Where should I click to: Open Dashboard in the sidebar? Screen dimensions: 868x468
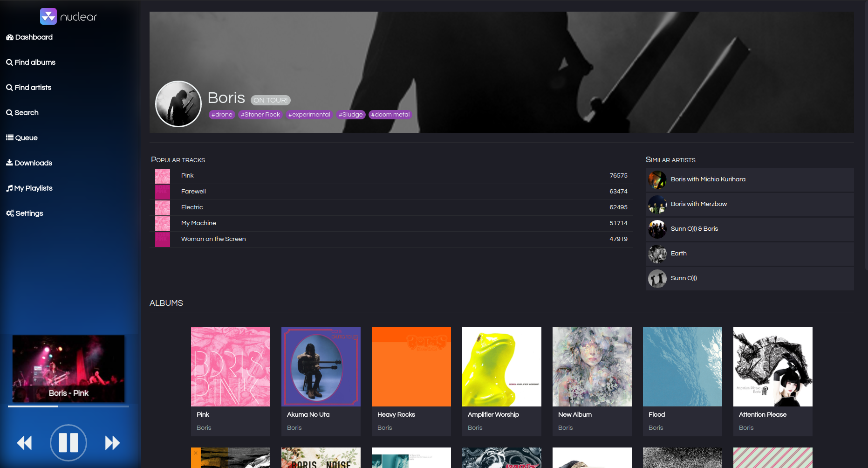pyautogui.click(x=29, y=37)
